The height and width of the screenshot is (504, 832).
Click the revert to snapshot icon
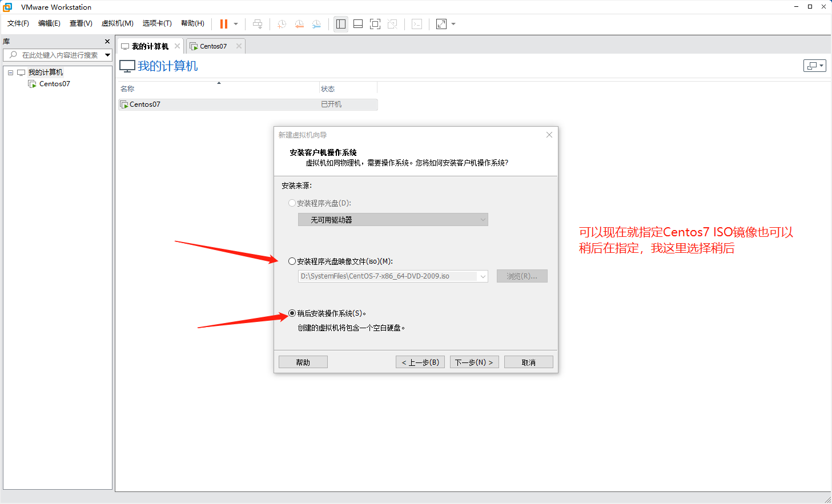299,24
